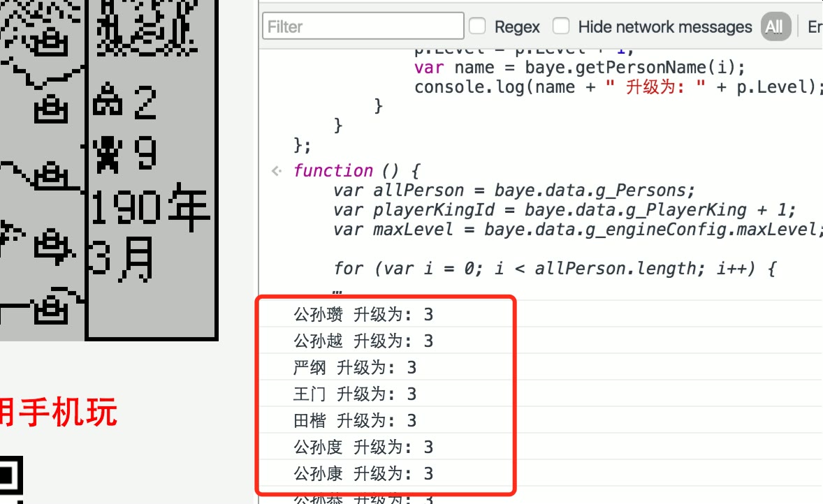Viewport: 823px width, 504px height.
Task: Click the '严纲 升级为: 3' log entry
Action: [355, 367]
